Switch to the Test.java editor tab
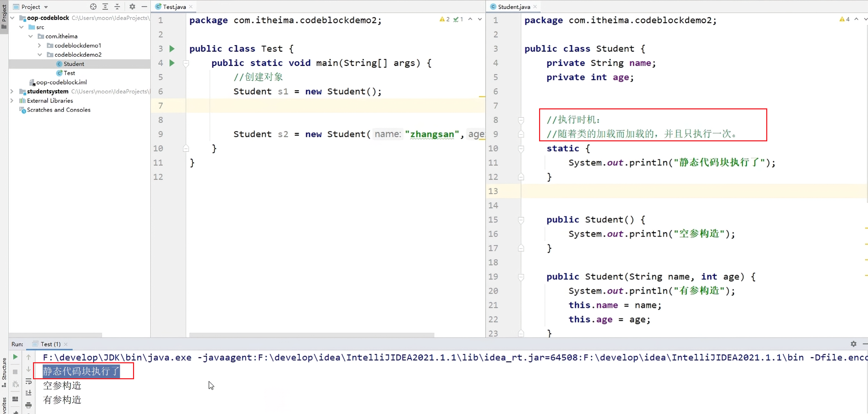Image resolution: width=868 pixels, height=414 pixels. click(174, 7)
